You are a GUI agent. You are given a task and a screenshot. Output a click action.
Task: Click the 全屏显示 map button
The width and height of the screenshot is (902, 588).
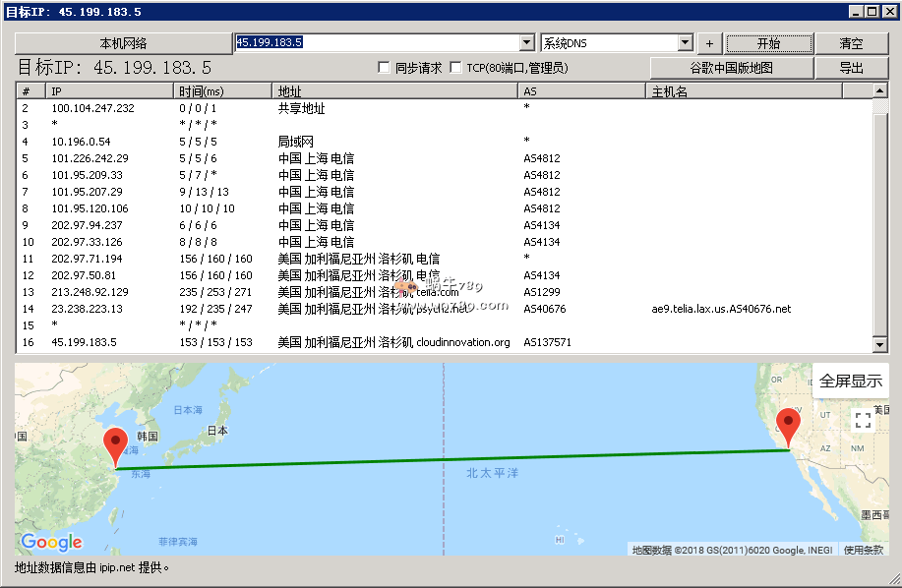pyautogui.click(x=851, y=381)
